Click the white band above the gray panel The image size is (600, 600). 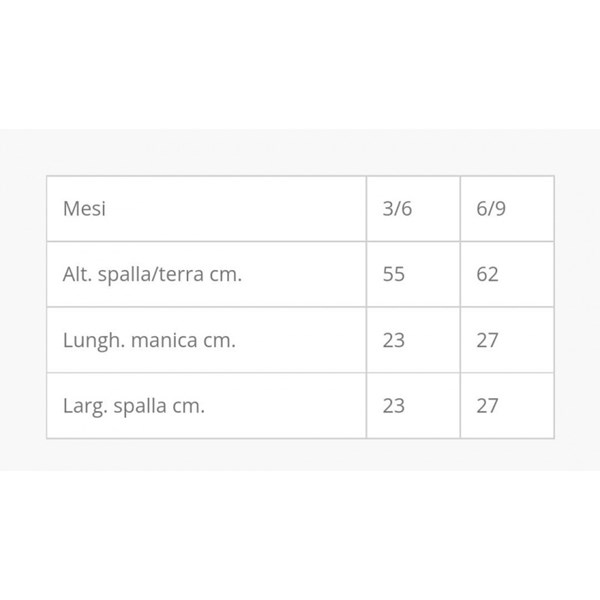(300, 60)
